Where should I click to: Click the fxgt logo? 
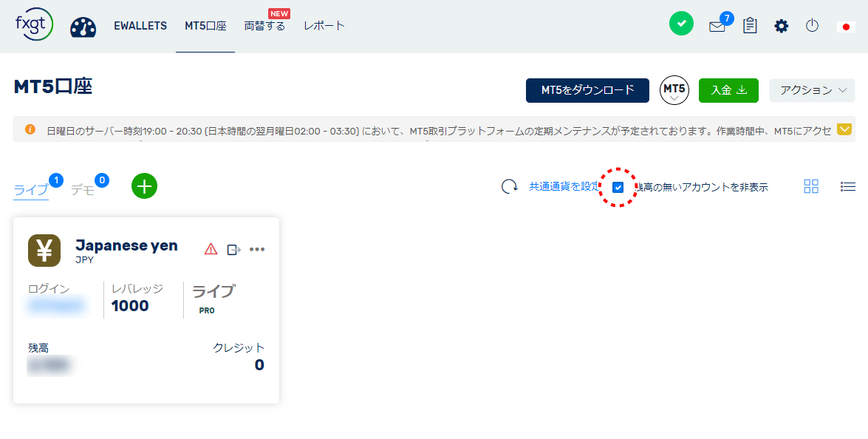pyautogui.click(x=34, y=25)
